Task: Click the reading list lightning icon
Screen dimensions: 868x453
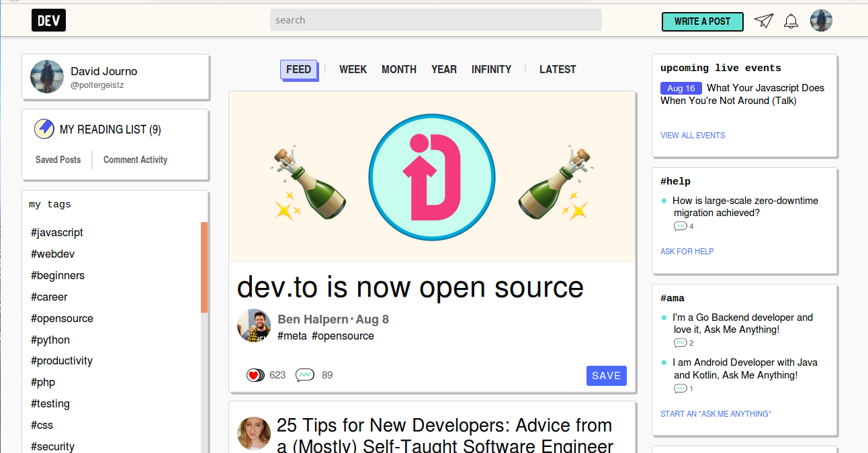Action: pos(44,129)
